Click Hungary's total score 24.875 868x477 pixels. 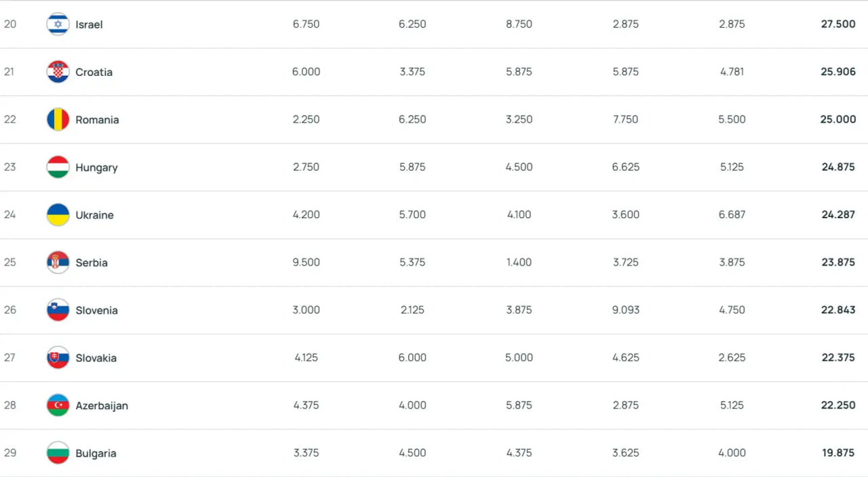pyautogui.click(x=838, y=167)
